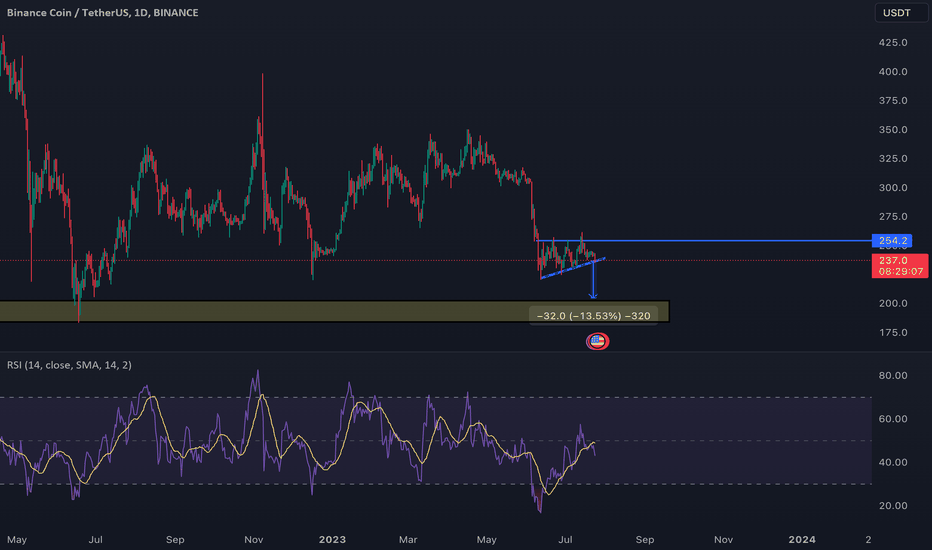The image size is (932, 550).
Task: Click the 175.0 price scale value
Action: [x=893, y=332]
